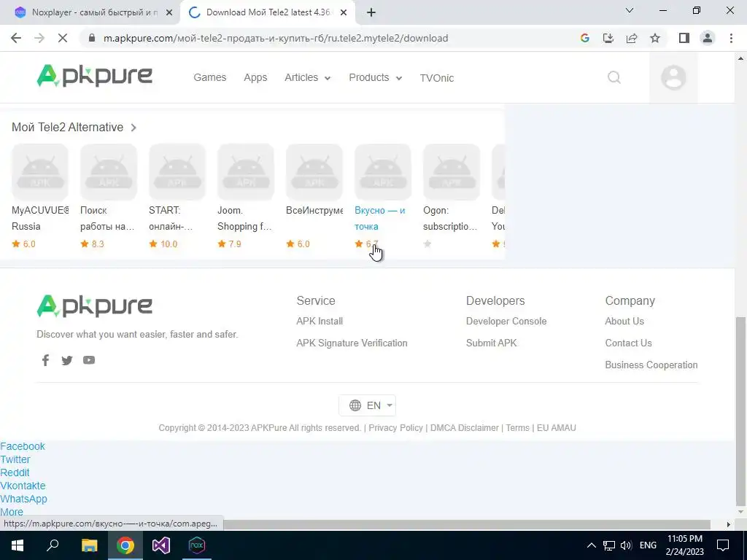Click browser back arrow
The height and width of the screenshot is (560, 747).
click(x=16, y=38)
